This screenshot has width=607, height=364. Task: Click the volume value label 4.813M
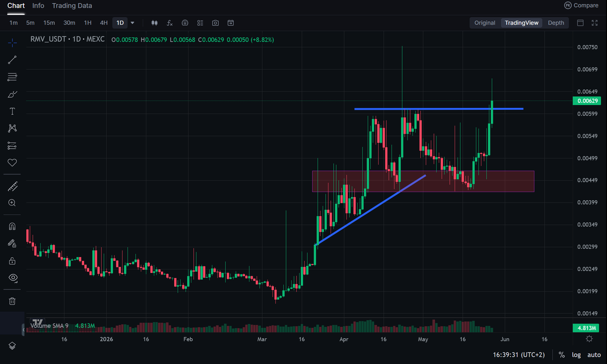(586, 328)
